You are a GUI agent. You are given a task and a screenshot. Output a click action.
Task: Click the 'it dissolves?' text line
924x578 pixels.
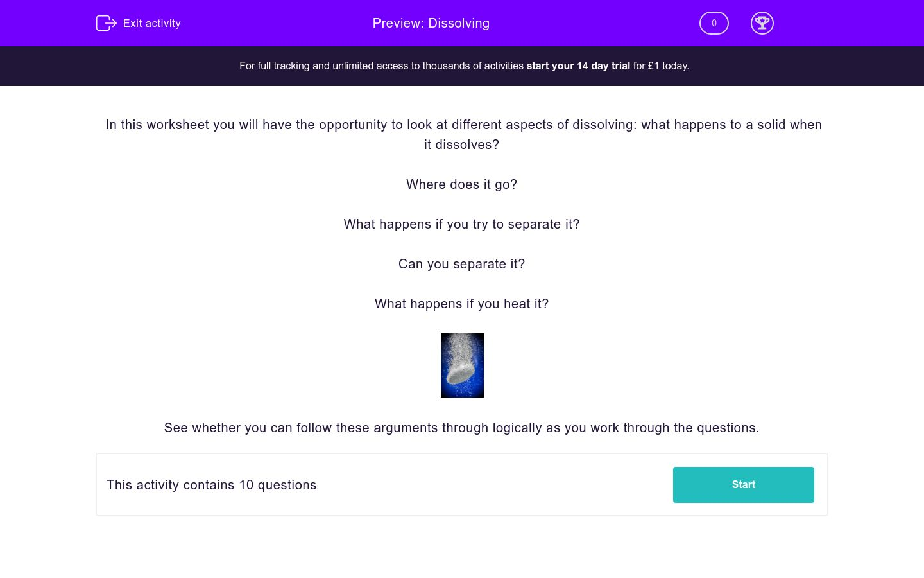(x=461, y=144)
